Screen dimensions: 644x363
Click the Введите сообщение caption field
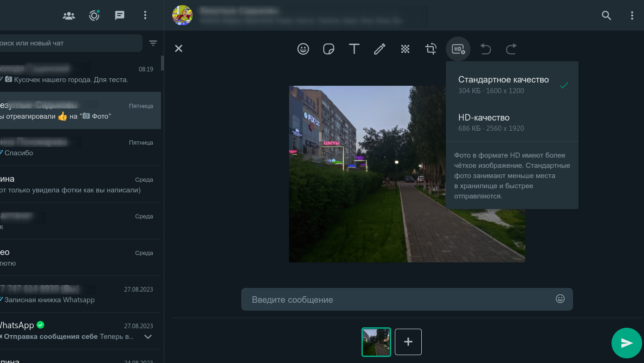pos(399,299)
